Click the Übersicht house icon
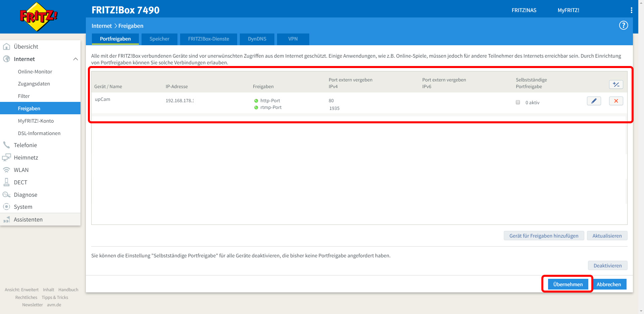Viewport: 644px width, 314px height. coord(6,46)
